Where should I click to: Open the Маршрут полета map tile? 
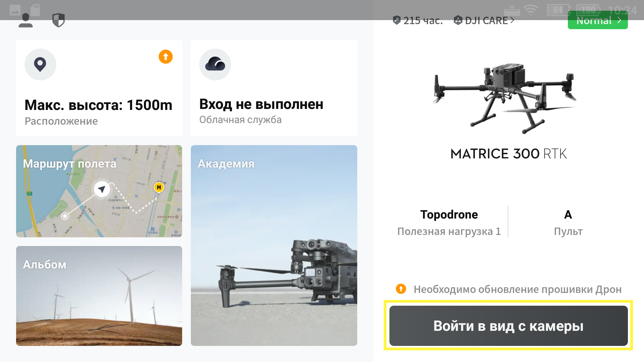[99, 191]
